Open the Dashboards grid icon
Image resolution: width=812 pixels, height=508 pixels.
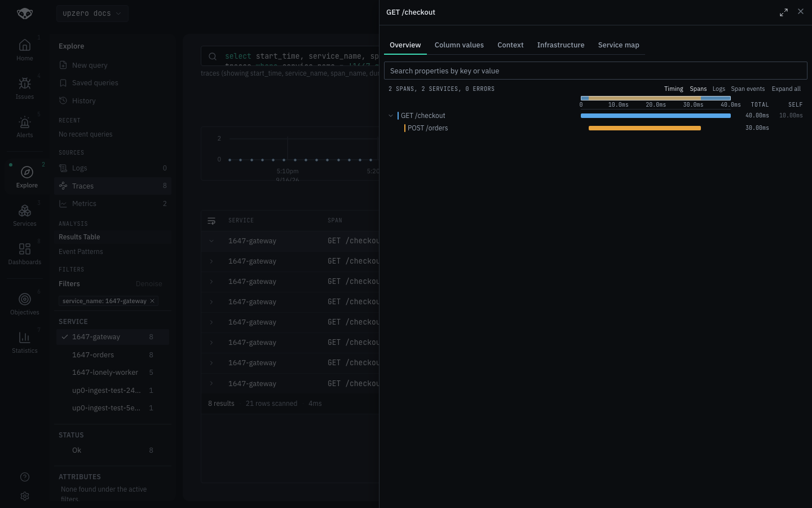point(25,249)
